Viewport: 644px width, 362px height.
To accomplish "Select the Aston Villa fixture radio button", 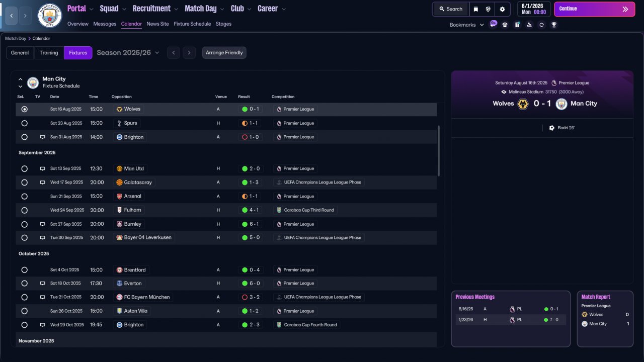I will coord(24,311).
